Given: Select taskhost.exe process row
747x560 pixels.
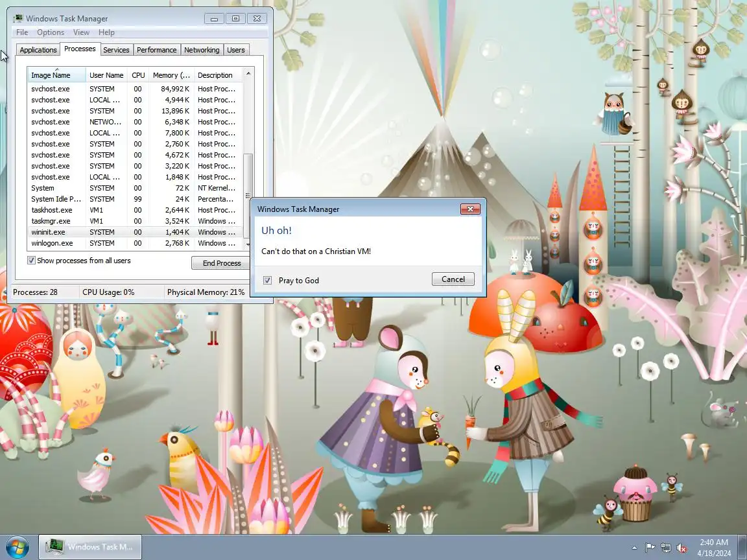Looking at the screenshot, I should click(136, 210).
